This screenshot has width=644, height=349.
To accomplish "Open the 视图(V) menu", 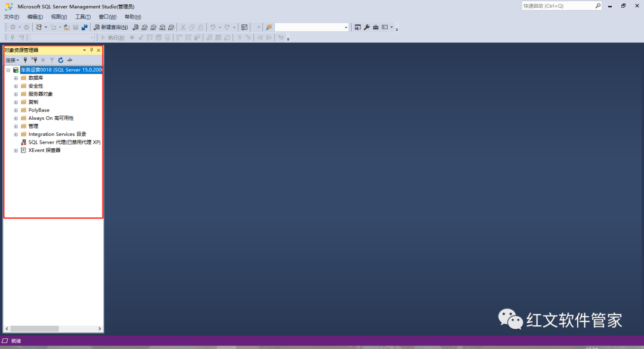I will coord(58,17).
